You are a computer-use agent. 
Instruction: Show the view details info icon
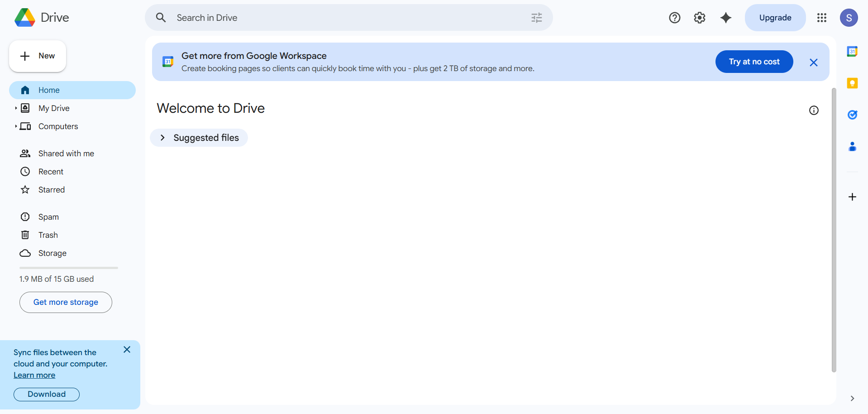813,111
